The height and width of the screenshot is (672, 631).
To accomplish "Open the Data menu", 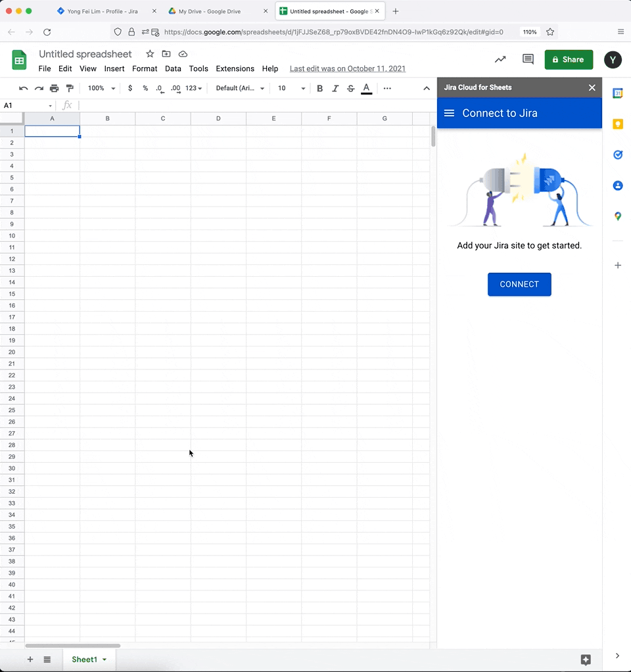I will coord(173,68).
